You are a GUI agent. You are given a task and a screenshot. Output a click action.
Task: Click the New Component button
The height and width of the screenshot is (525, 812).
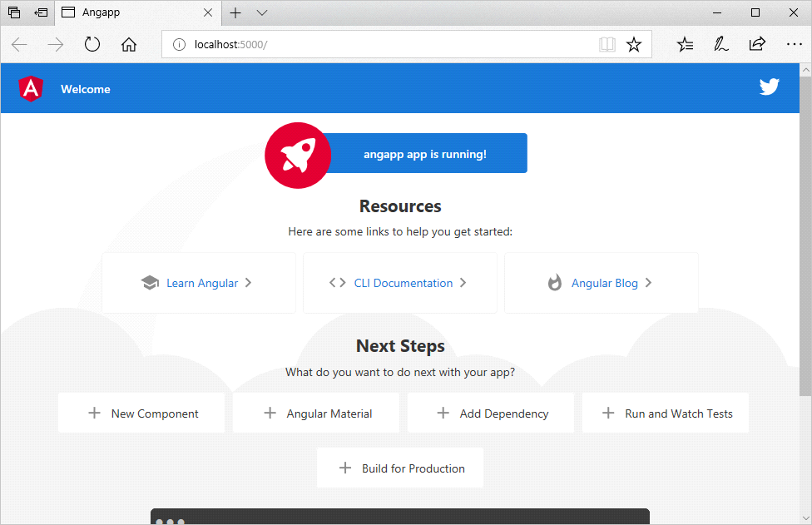click(x=141, y=413)
